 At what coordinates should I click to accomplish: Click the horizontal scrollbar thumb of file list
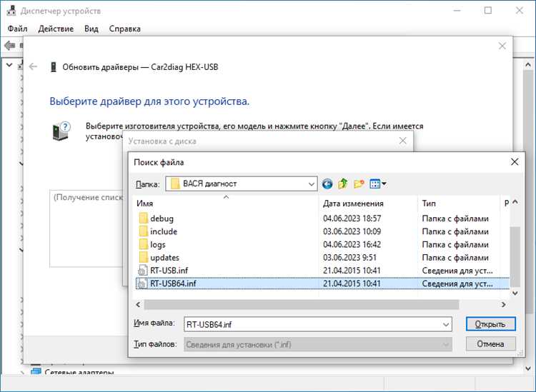pos(301,304)
